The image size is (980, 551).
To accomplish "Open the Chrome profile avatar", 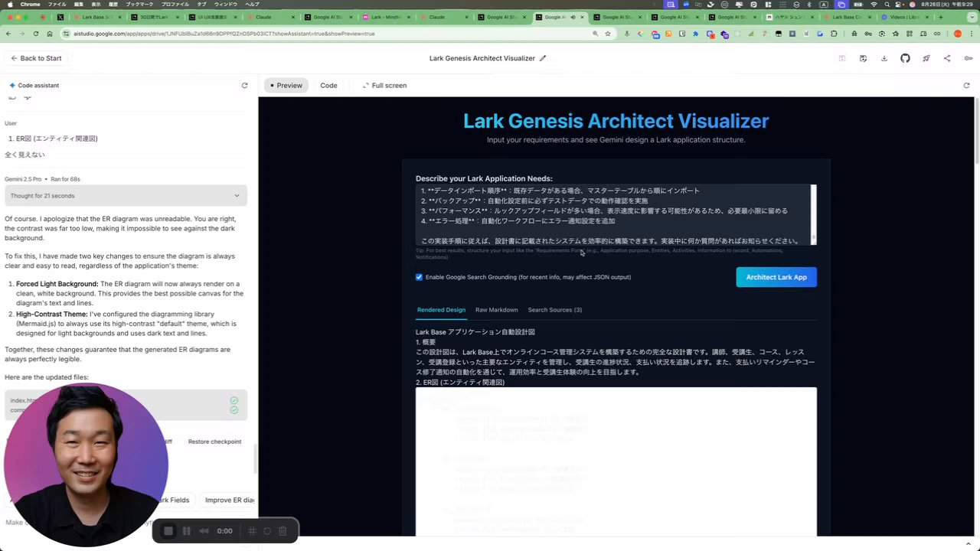I will click(x=957, y=34).
